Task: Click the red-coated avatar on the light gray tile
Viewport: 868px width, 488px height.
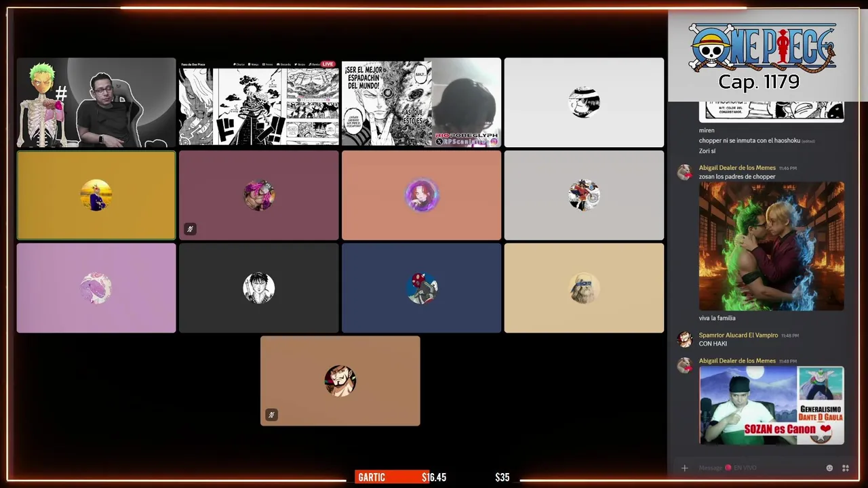Action: click(x=584, y=195)
